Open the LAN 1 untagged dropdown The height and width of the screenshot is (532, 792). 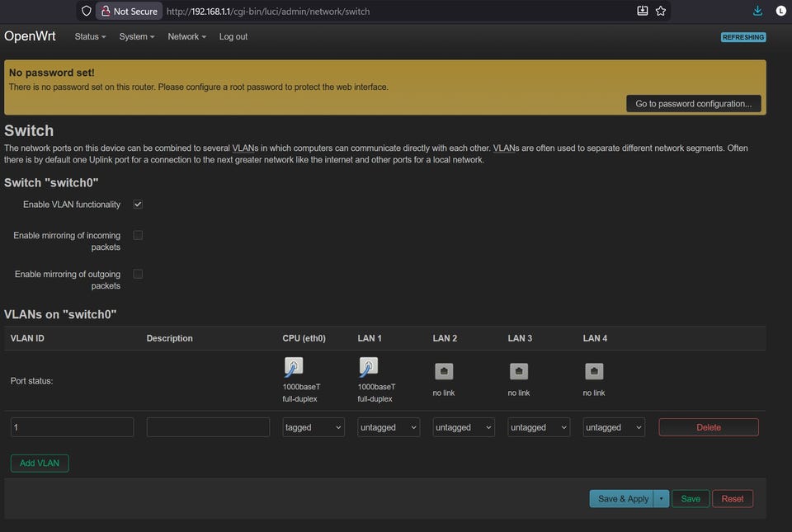pos(389,427)
